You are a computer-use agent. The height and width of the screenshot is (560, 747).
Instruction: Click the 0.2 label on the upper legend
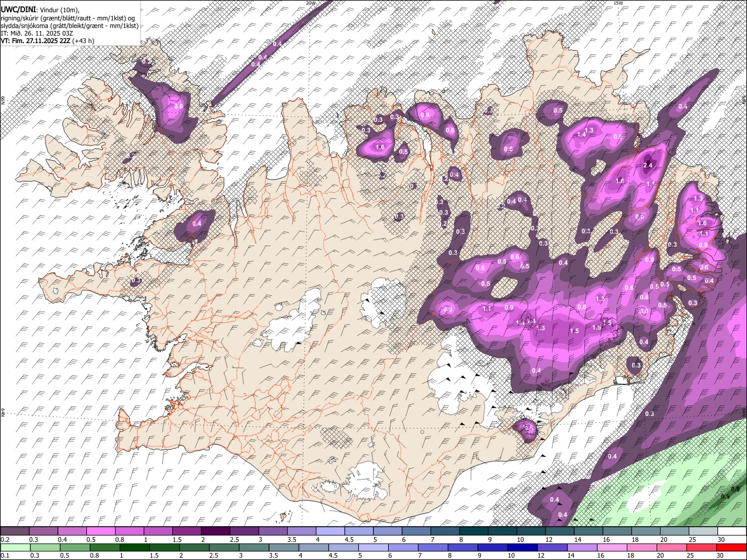tap(4, 540)
